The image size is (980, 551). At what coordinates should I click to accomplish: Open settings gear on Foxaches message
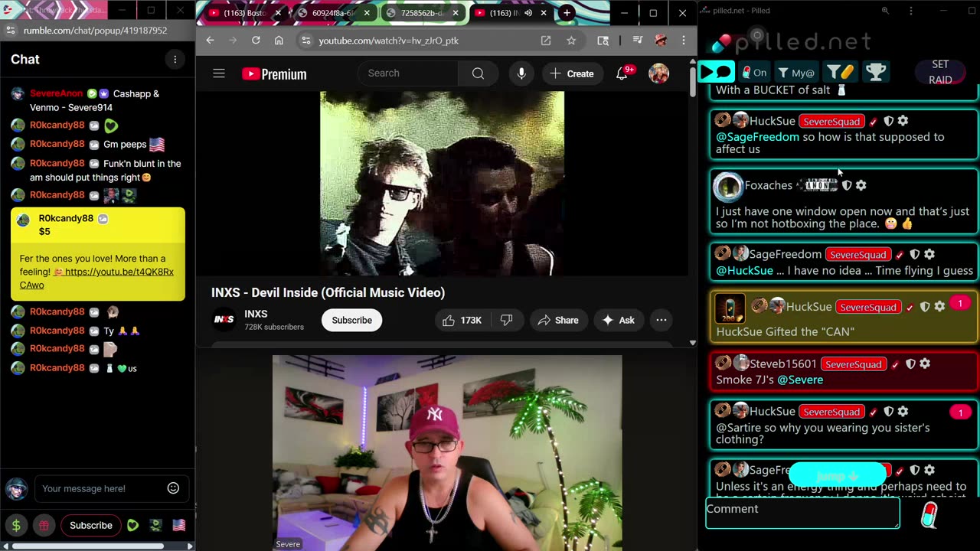861,185
